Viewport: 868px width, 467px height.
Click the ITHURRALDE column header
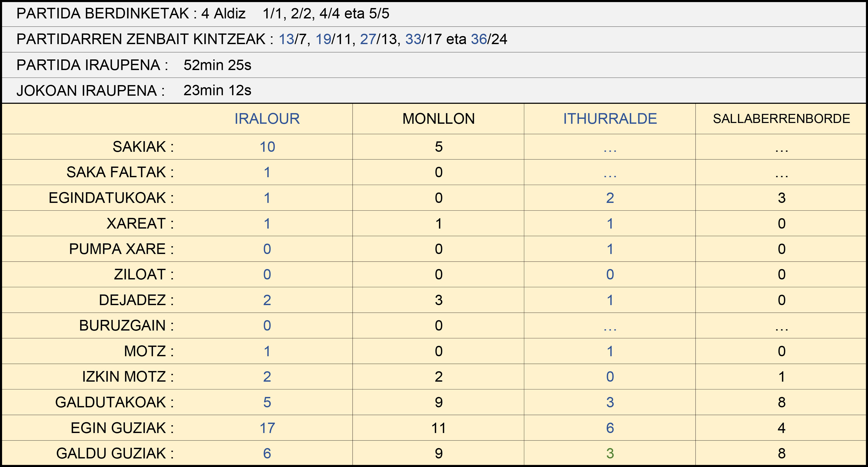pyautogui.click(x=610, y=119)
